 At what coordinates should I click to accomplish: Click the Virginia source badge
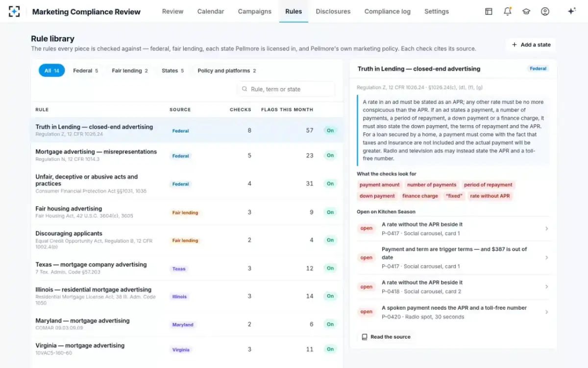181,350
